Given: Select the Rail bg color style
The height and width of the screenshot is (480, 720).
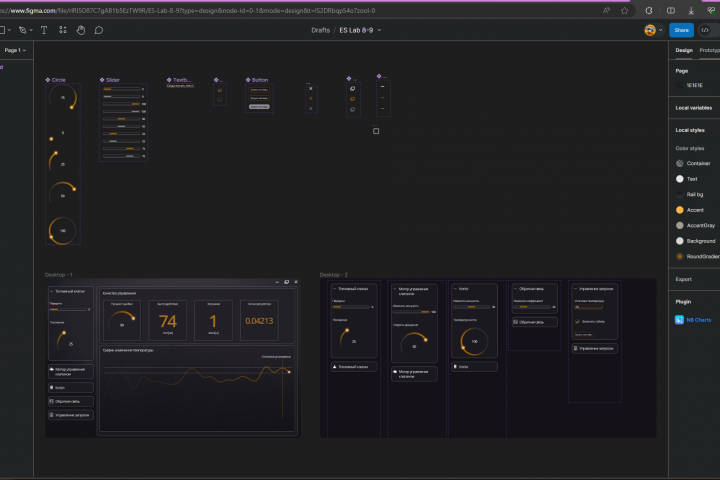Looking at the screenshot, I should pyautogui.click(x=690, y=194).
